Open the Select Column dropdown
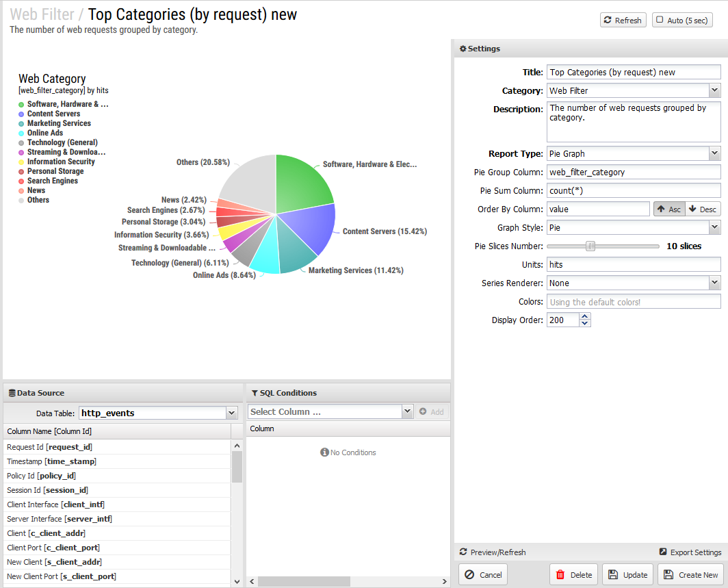The image size is (728, 588). (407, 411)
